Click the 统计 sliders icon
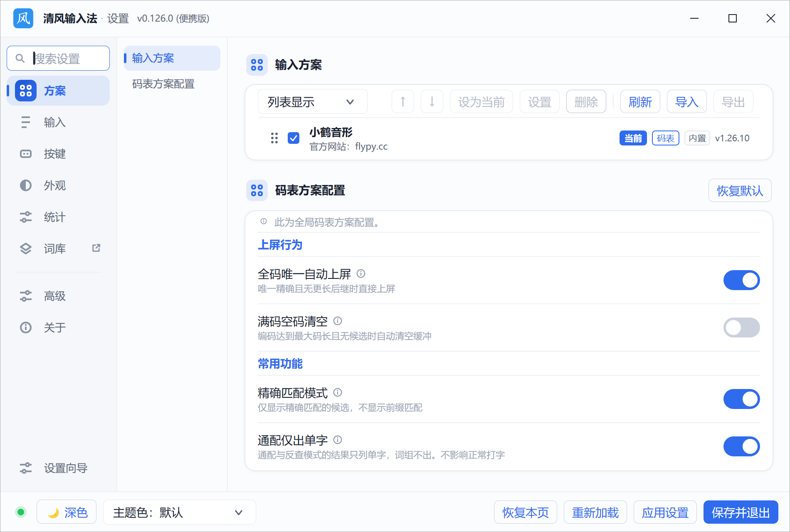790x532 pixels. (26, 217)
